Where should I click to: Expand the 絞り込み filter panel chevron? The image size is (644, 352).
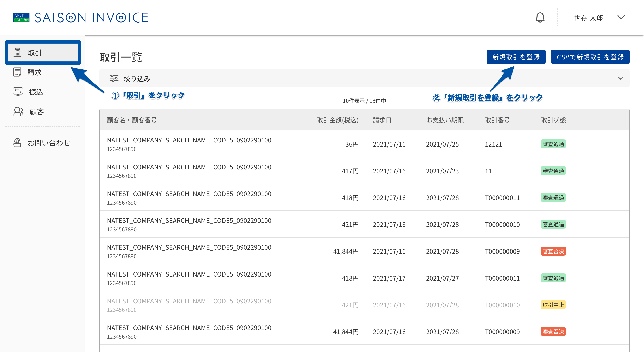pyautogui.click(x=621, y=78)
